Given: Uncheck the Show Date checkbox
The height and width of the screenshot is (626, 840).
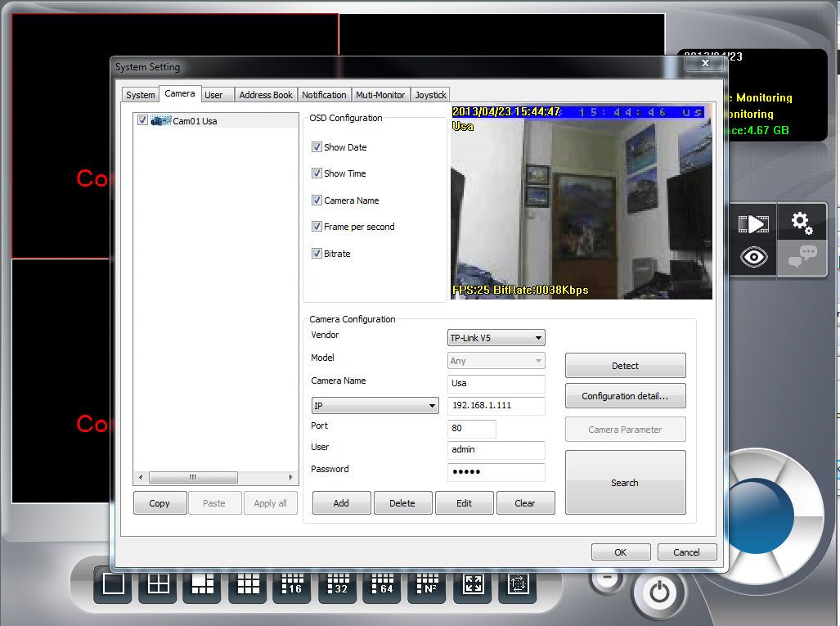Looking at the screenshot, I should pyautogui.click(x=317, y=147).
